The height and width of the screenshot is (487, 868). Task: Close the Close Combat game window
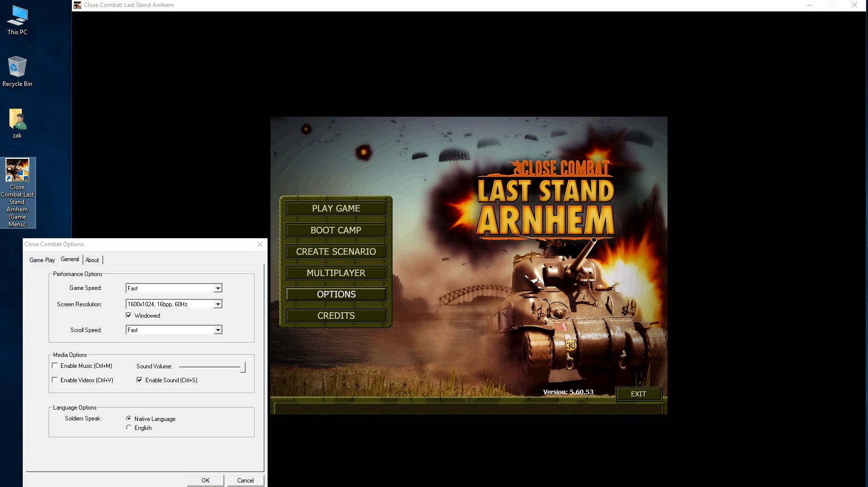coord(855,5)
